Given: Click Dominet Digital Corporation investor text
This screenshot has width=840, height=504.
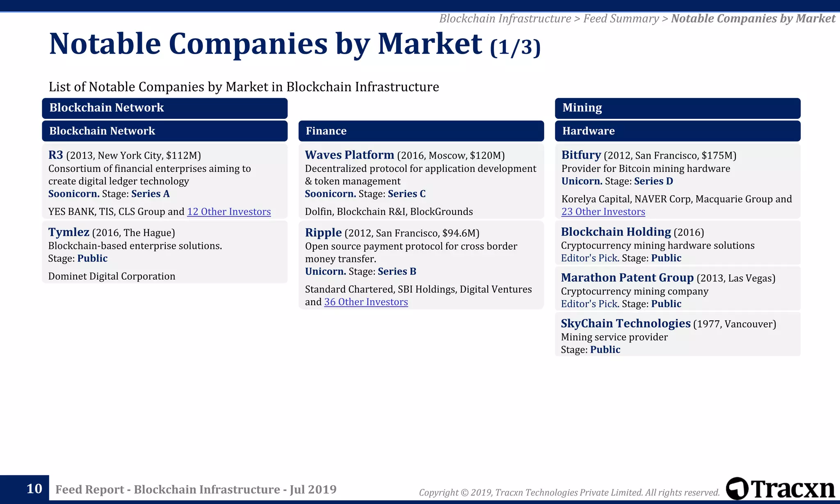Looking at the screenshot, I should (x=112, y=276).
